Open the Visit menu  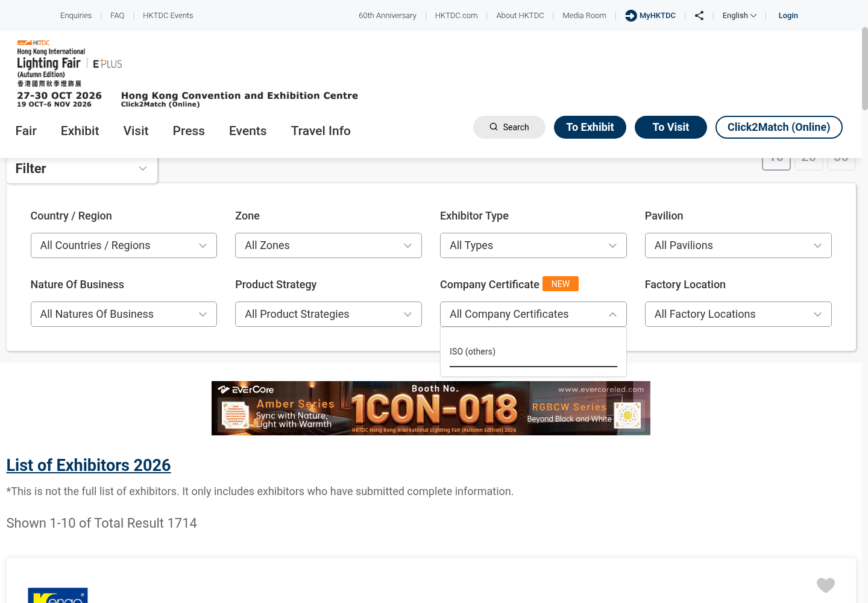click(136, 131)
